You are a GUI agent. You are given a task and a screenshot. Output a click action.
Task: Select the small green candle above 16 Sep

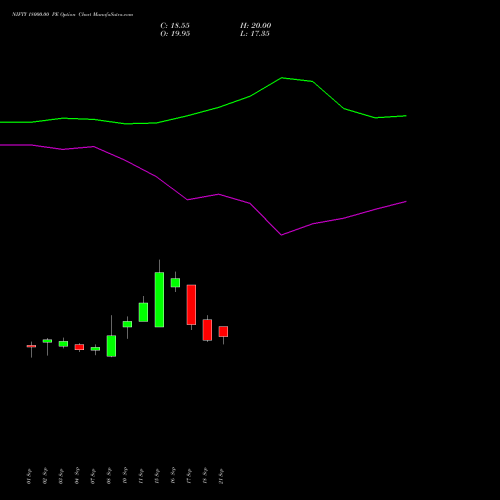175,282
